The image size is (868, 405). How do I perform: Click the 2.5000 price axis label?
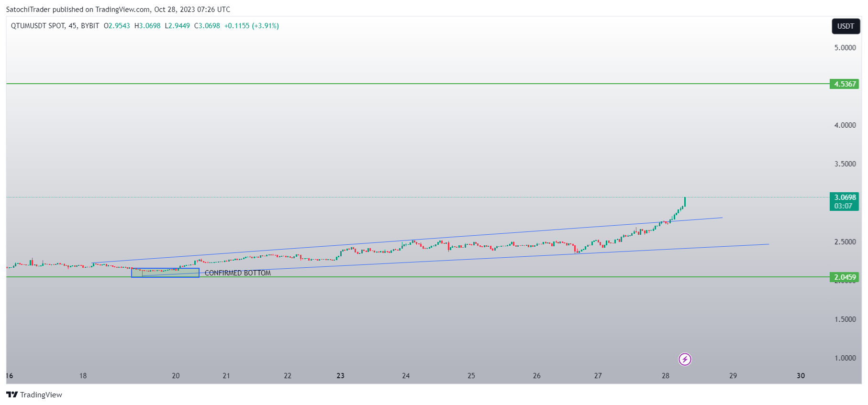(x=845, y=242)
